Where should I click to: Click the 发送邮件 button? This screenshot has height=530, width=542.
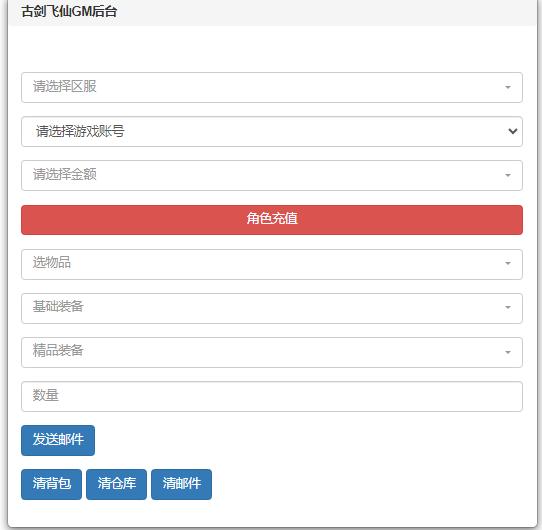58,440
